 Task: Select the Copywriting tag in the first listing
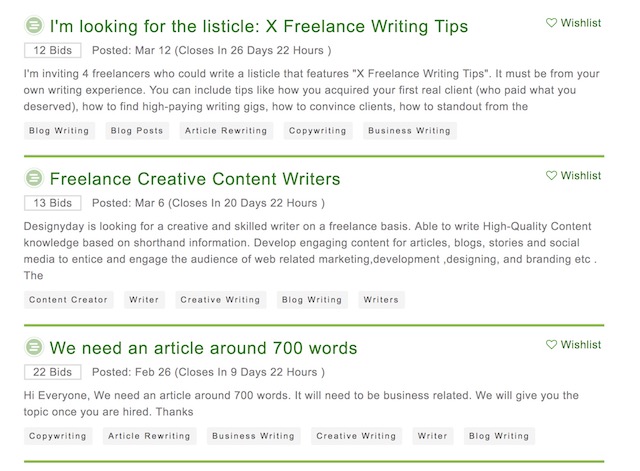[318, 131]
